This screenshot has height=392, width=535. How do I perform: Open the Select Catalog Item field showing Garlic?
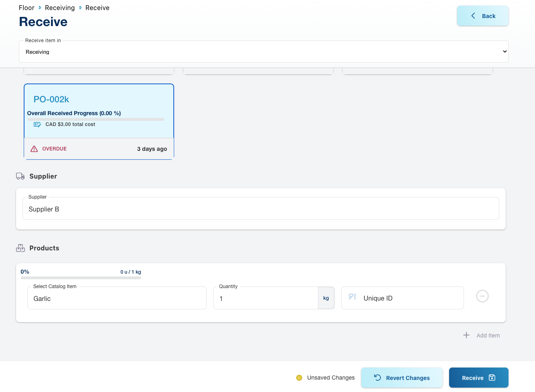click(x=117, y=298)
